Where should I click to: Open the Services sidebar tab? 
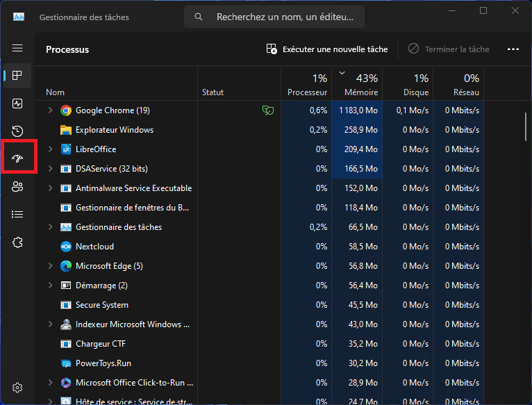(17, 242)
